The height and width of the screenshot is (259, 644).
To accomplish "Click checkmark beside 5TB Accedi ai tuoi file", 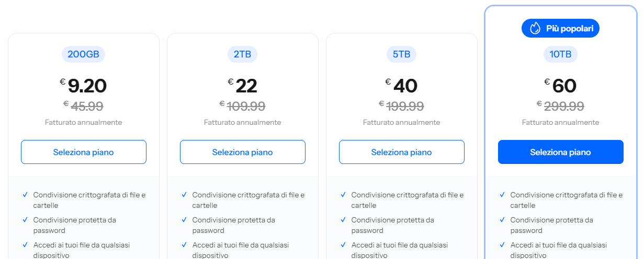I will tap(343, 245).
